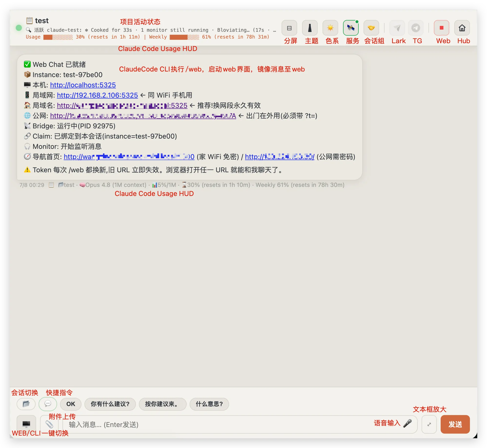Screen dimensions: 487x448
Task: Open the blurred 公网 public URL link
Action: click(143, 116)
